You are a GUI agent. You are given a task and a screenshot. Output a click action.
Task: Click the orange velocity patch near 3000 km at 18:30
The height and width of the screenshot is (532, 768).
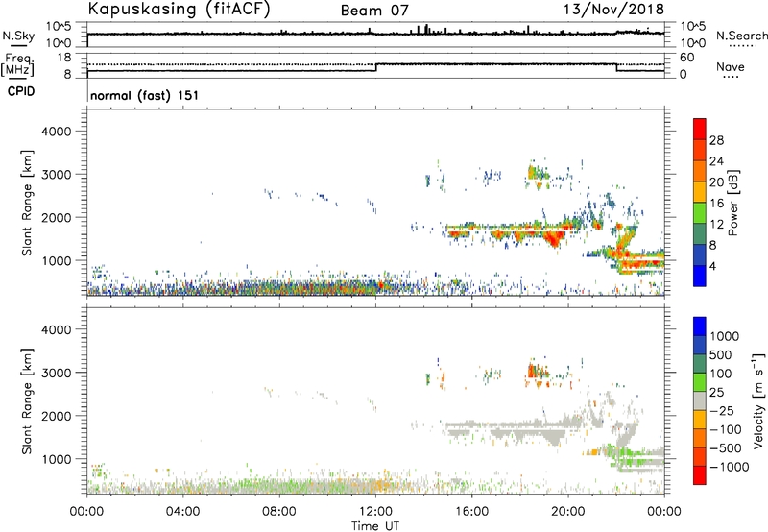tap(532, 371)
